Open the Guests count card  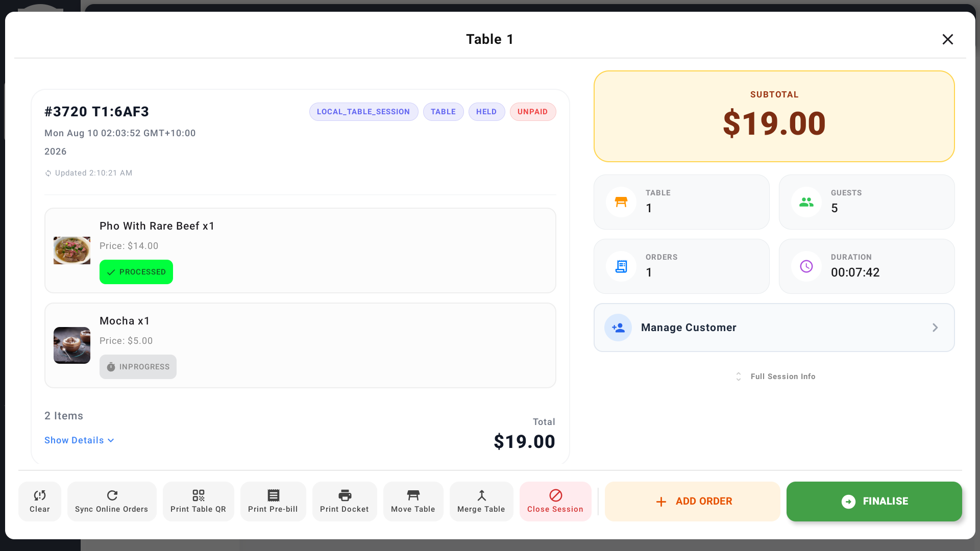click(x=867, y=202)
